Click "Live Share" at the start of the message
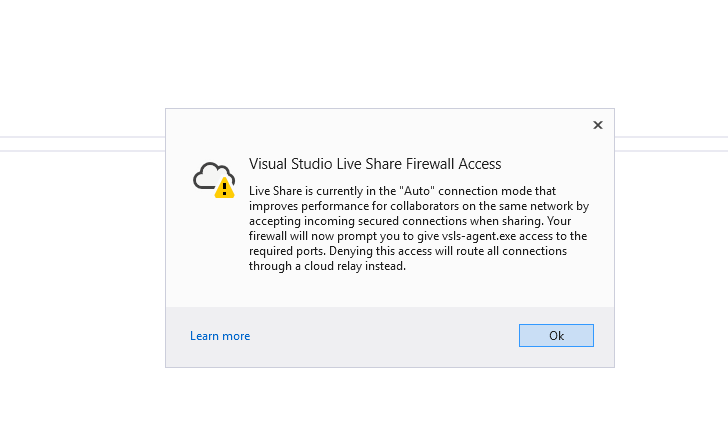 click(x=275, y=191)
